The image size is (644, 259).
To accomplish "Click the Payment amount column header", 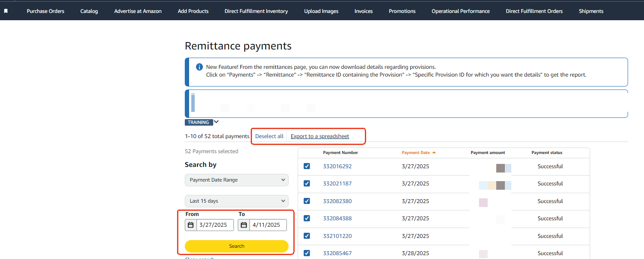I will (488, 152).
